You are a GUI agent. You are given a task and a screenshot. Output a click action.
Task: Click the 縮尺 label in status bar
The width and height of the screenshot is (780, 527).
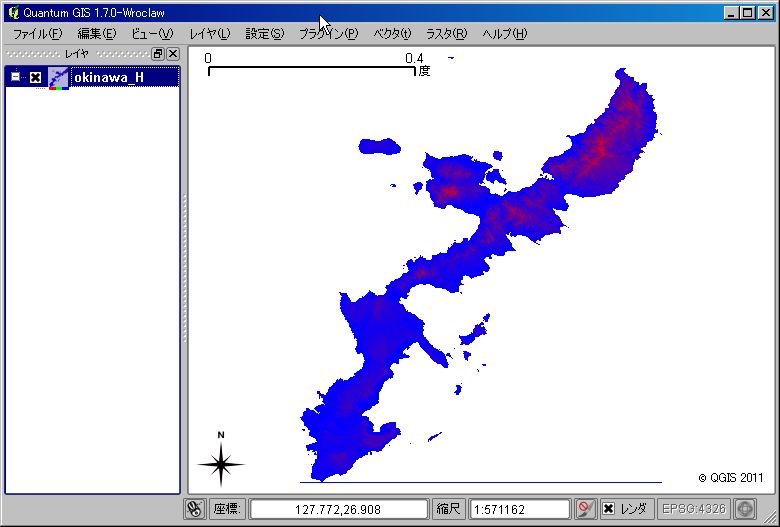tap(448, 509)
